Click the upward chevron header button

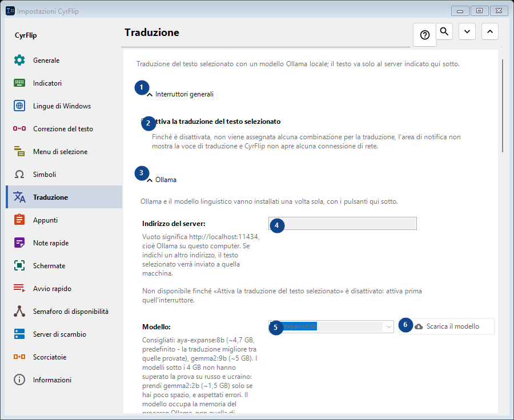click(x=490, y=31)
